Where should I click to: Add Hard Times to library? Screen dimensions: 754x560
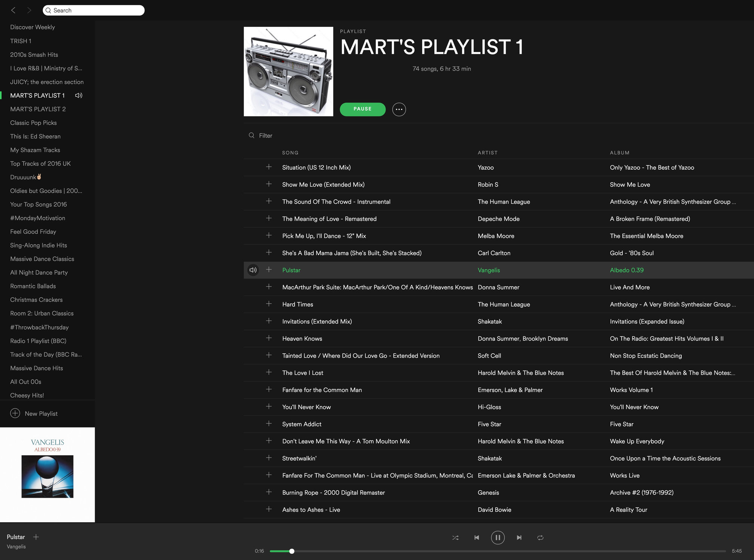269,304
